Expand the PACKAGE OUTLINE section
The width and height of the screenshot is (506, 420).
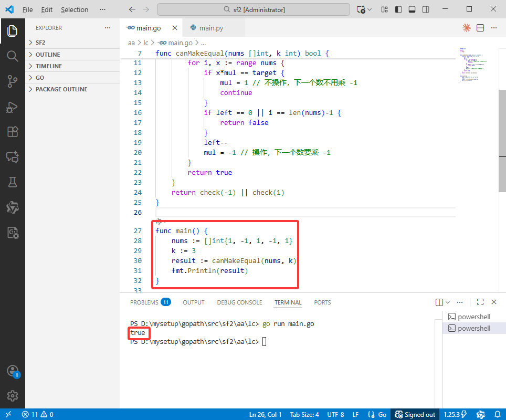click(x=72, y=89)
